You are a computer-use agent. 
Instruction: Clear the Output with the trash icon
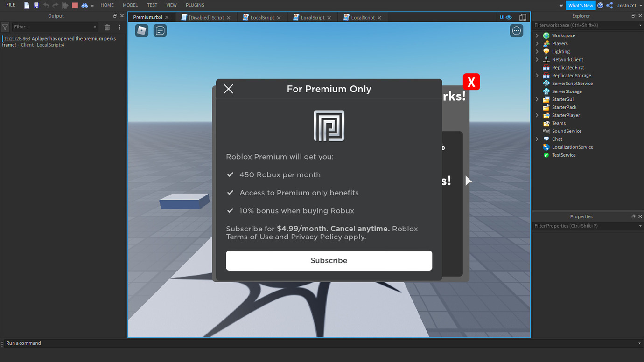click(107, 27)
